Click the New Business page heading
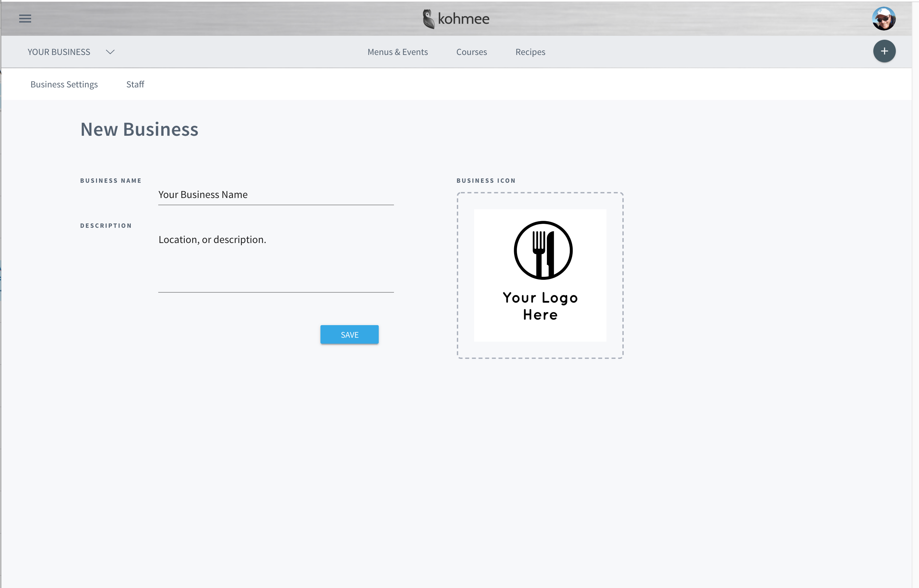The height and width of the screenshot is (588, 919). pos(139,129)
